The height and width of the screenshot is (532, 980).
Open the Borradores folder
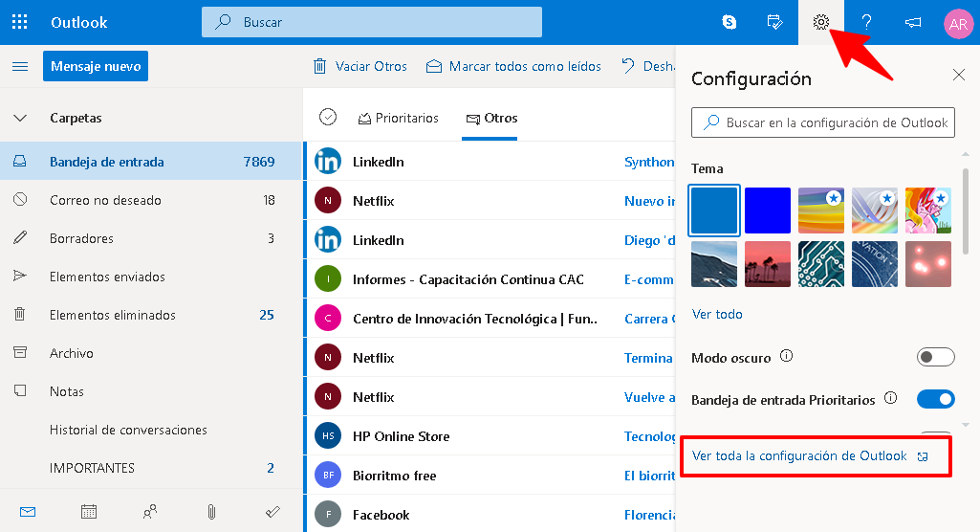150,238
